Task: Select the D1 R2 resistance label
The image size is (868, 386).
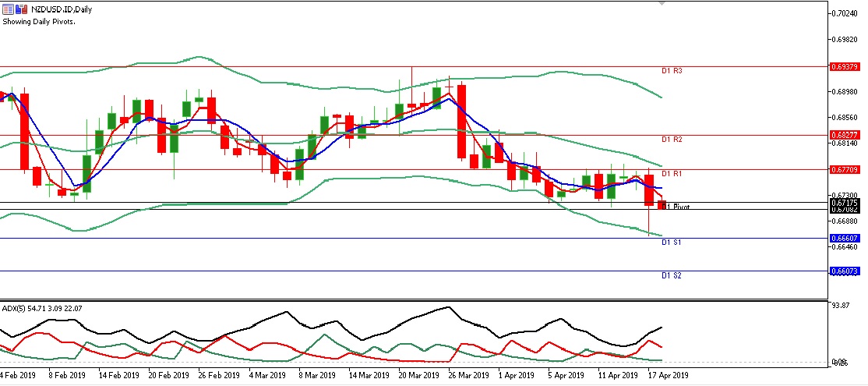Action: tap(672, 140)
